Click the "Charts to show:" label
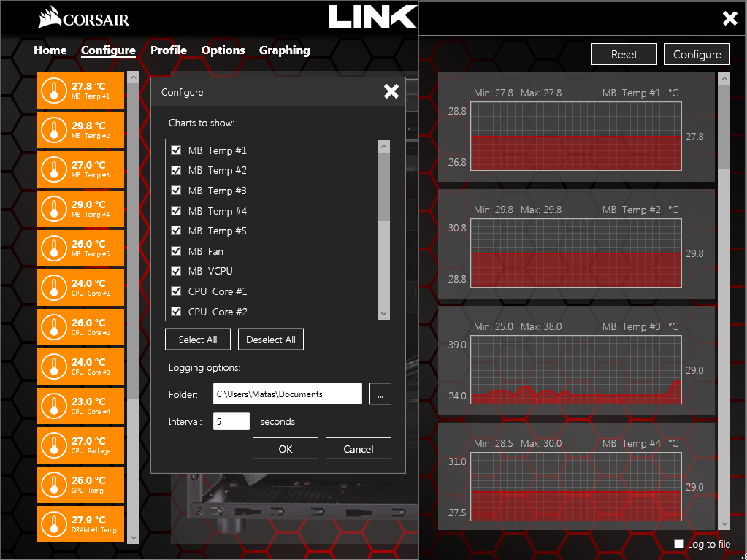747x560 pixels. [202, 123]
